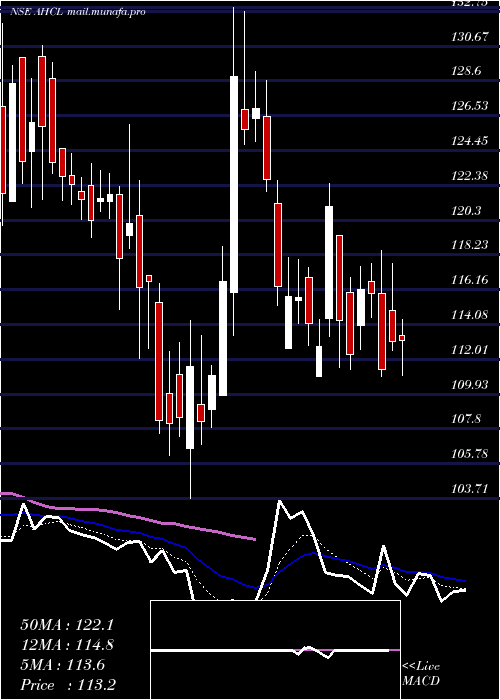Image resolution: width=500 pixels, height=700 pixels.
Task: Click inside the MACD histogram box
Action: click(x=275, y=650)
